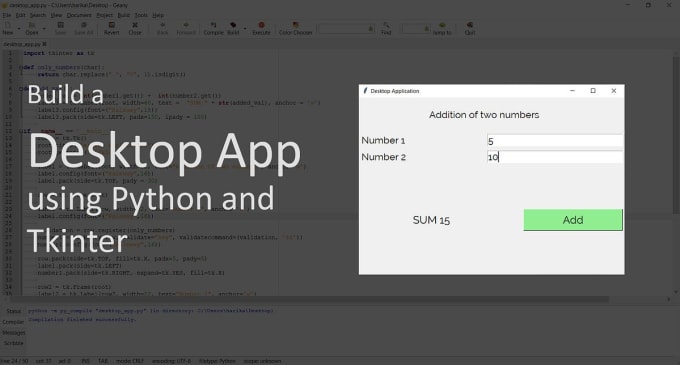The height and width of the screenshot is (365, 680).
Task: Click the Open file icon in Geany
Action: tap(32, 25)
